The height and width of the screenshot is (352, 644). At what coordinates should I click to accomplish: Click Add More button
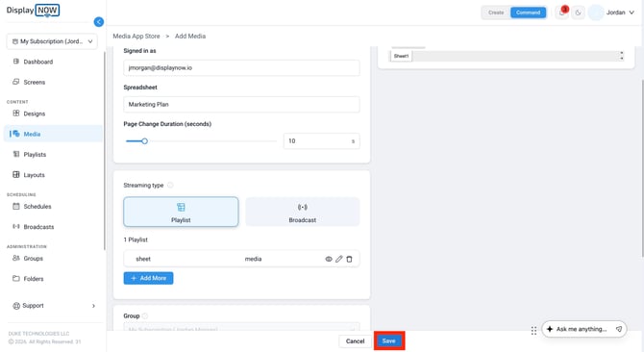[x=148, y=278]
